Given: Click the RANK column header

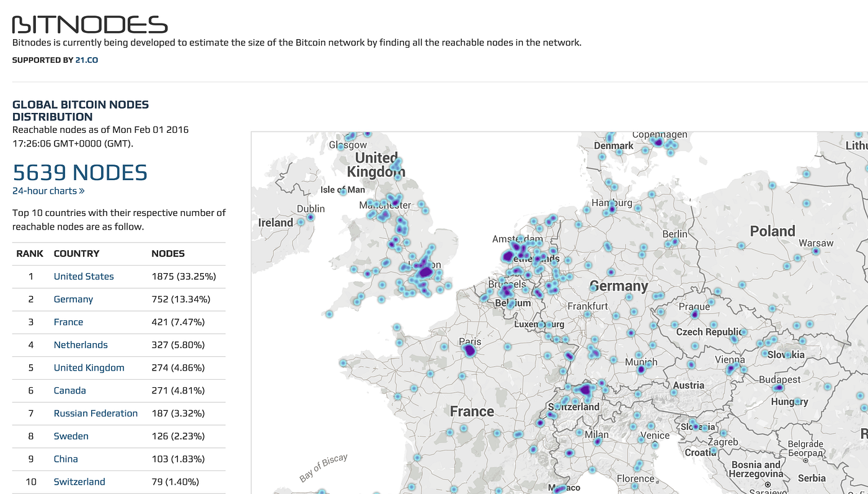Looking at the screenshot, I should (x=30, y=253).
